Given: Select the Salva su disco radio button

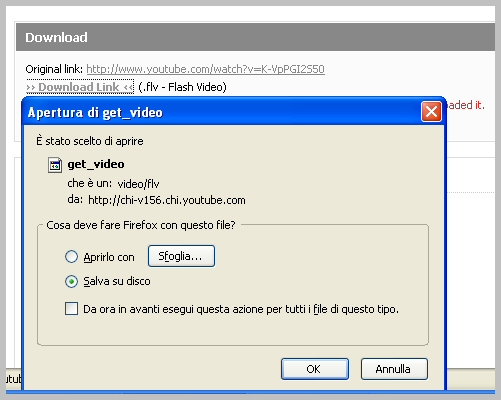Looking at the screenshot, I should [x=71, y=282].
